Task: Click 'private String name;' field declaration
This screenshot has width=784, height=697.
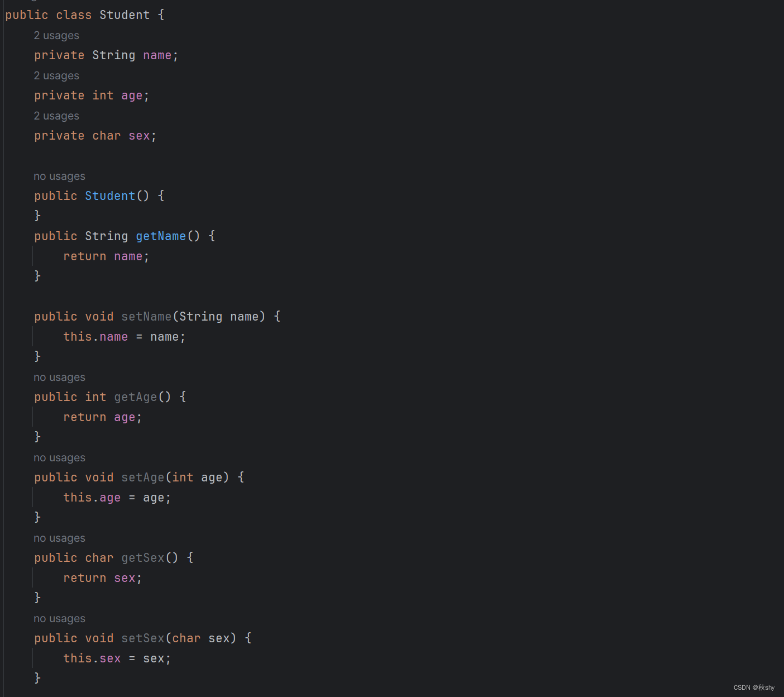Action: coord(106,55)
